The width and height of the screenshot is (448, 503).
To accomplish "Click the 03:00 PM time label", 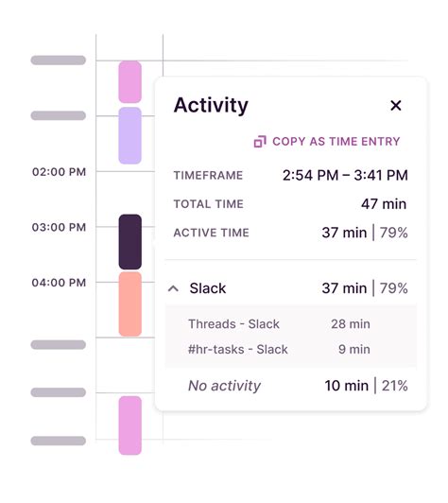I will click(x=59, y=228).
